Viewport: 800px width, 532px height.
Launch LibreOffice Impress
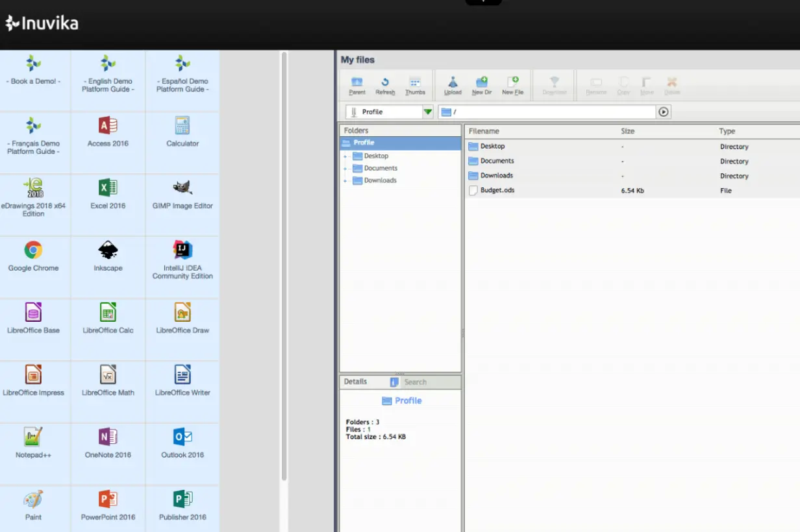click(34, 381)
